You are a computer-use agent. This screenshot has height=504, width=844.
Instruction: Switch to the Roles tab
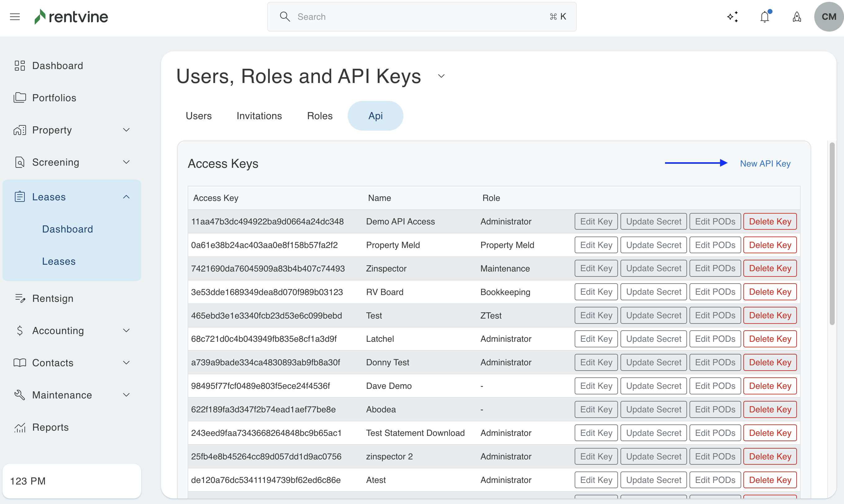[320, 116]
